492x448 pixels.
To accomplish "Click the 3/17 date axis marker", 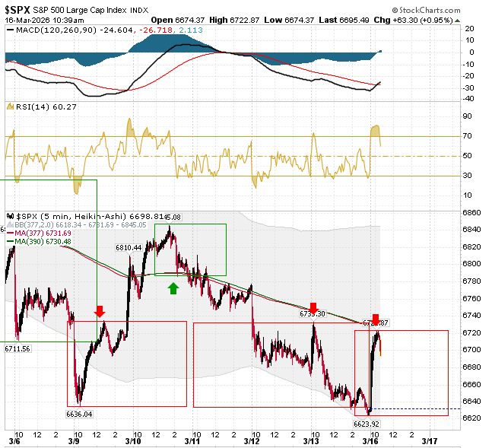I will tap(430, 441).
